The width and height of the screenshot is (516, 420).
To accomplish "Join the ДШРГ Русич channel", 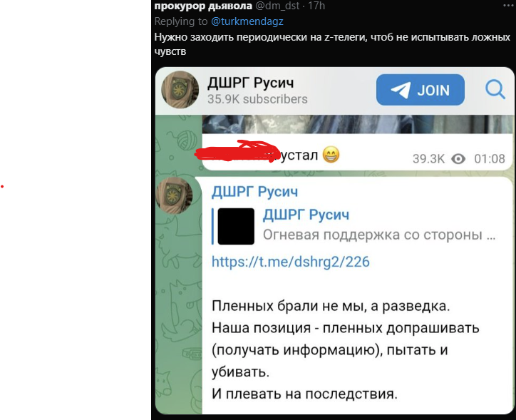I will [x=420, y=90].
